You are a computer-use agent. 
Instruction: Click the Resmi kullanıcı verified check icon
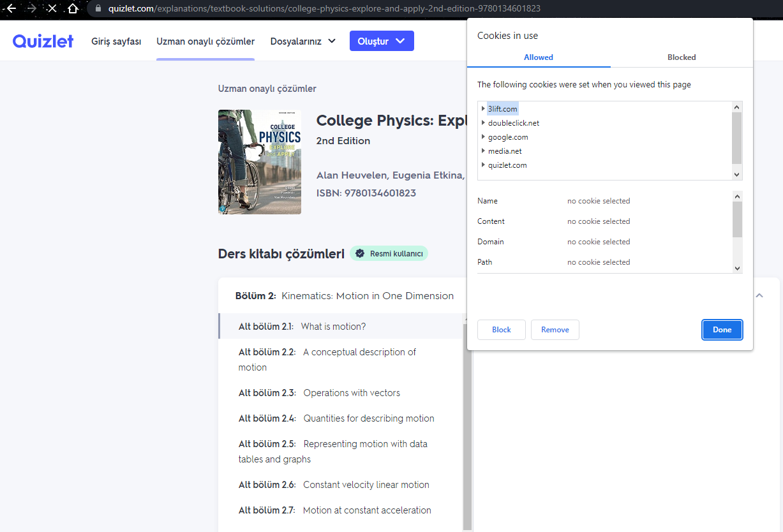pos(361,254)
